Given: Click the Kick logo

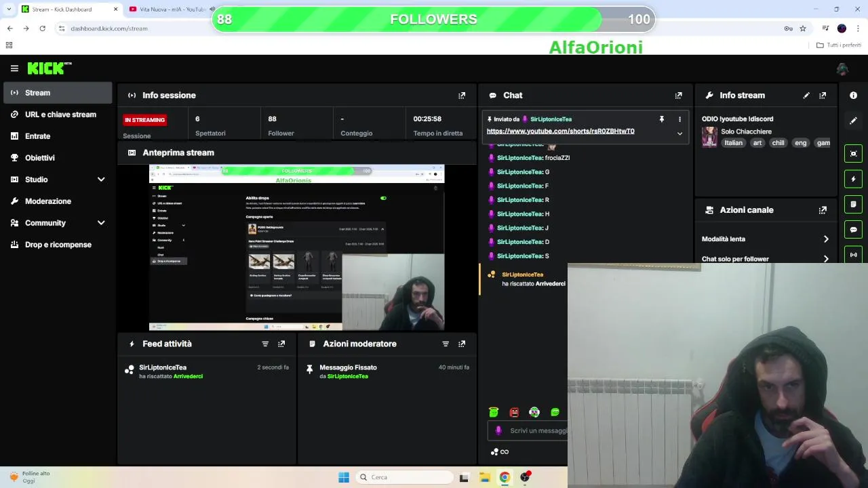Looking at the screenshot, I should [x=50, y=68].
